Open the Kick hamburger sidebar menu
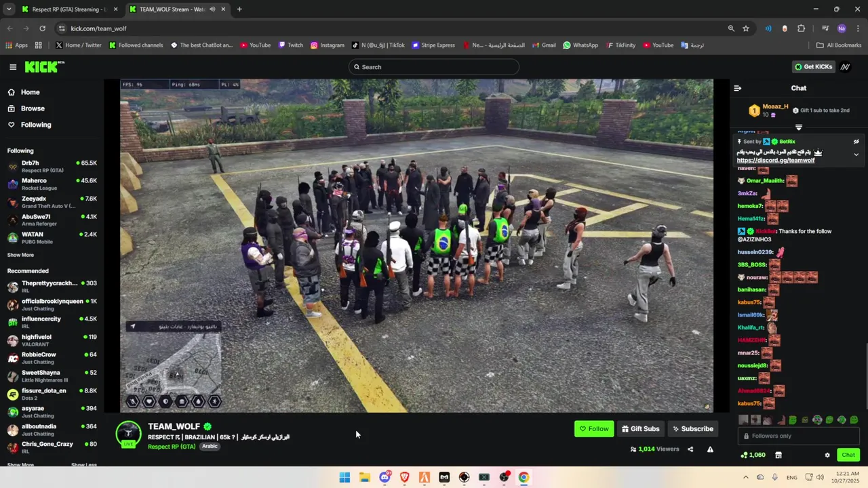This screenshot has height=488, width=868. coord(13,66)
